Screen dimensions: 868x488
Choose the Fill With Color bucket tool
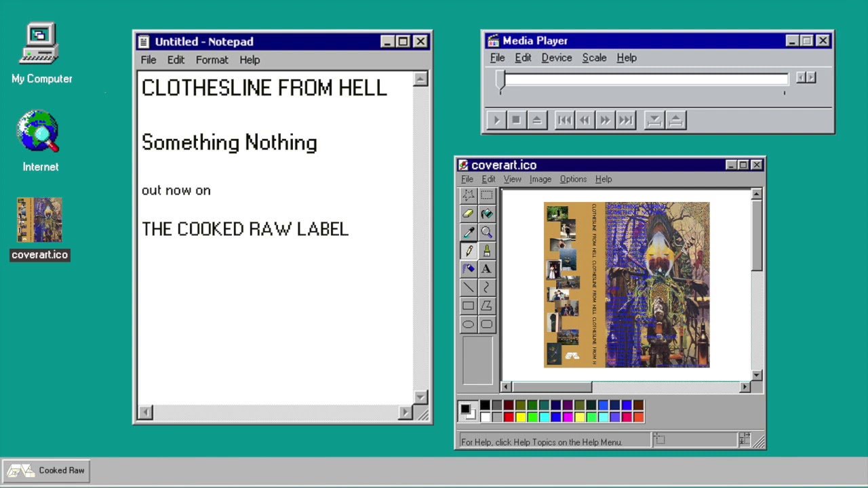486,213
